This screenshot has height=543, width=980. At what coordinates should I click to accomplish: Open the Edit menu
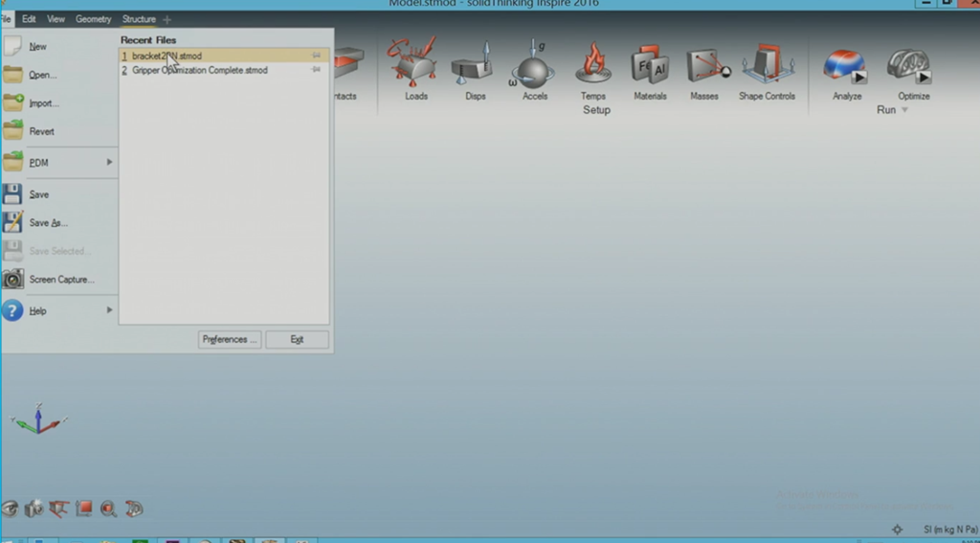29,19
